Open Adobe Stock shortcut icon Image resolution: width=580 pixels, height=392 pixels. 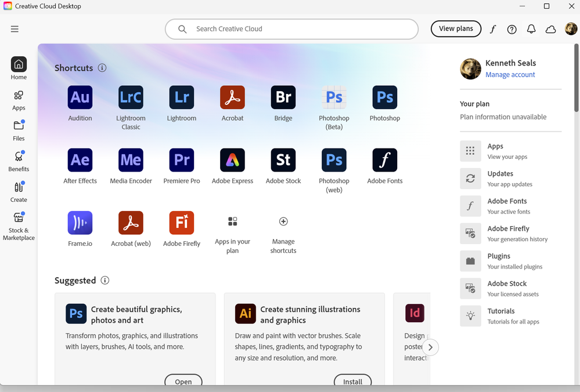tap(283, 160)
